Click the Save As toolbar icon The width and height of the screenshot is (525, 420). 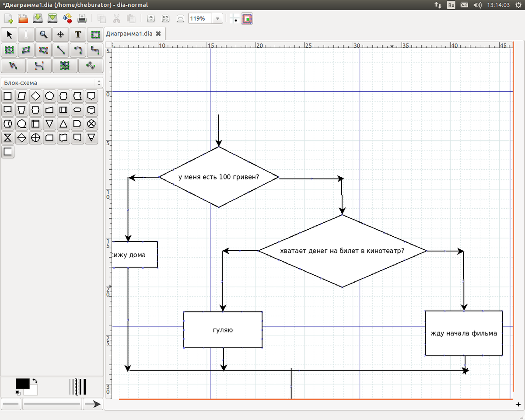(52, 18)
